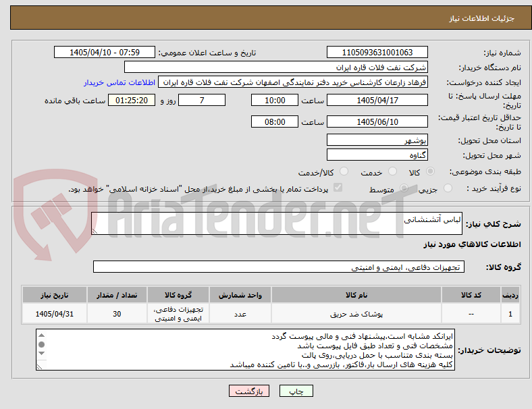Click the row number cell 1

point(510,314)
